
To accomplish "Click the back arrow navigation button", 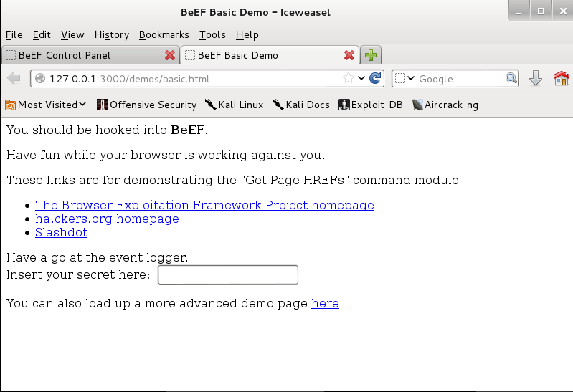I will [14, 78].
